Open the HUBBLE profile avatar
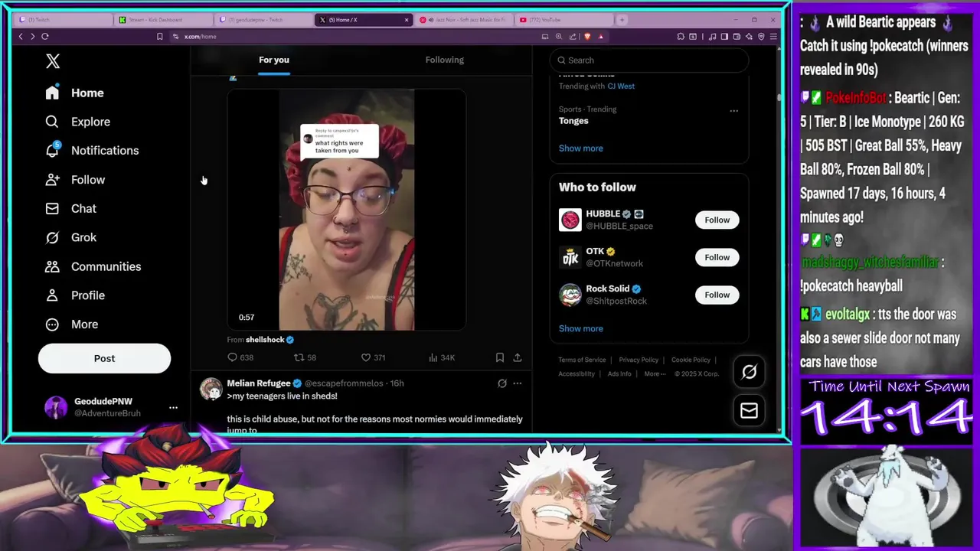This screenshot has height=551, width=980. point(570,220)
